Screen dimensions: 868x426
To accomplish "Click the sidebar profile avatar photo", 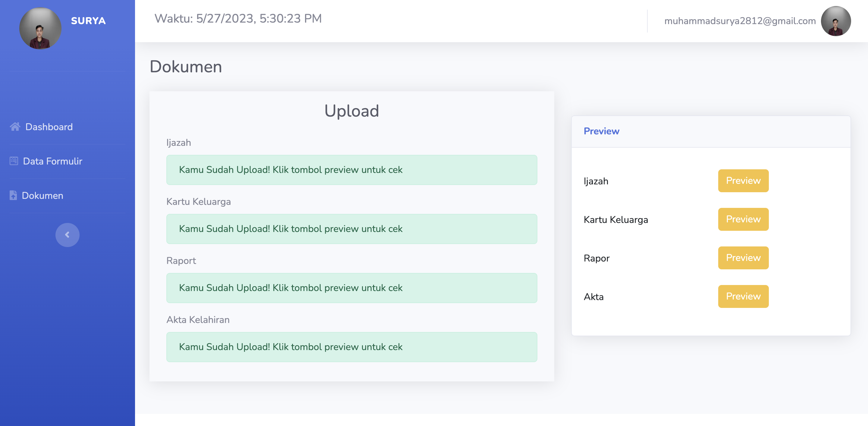I will tap(40, 28).
